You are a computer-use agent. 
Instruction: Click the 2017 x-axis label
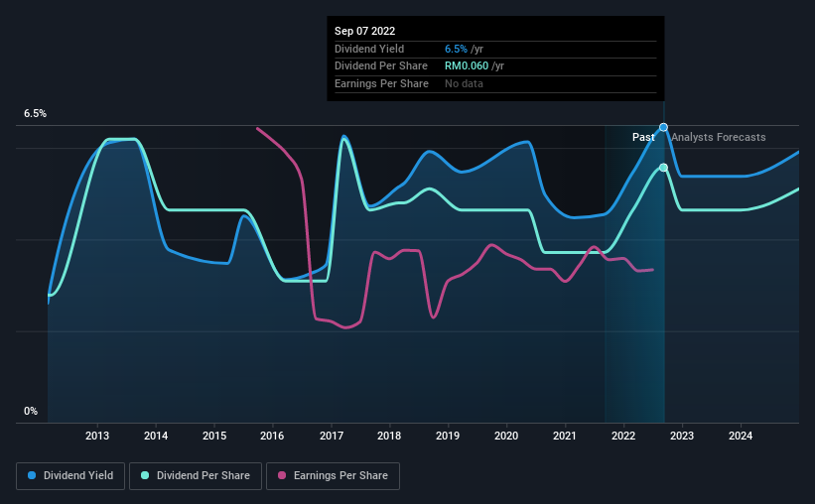332,436
